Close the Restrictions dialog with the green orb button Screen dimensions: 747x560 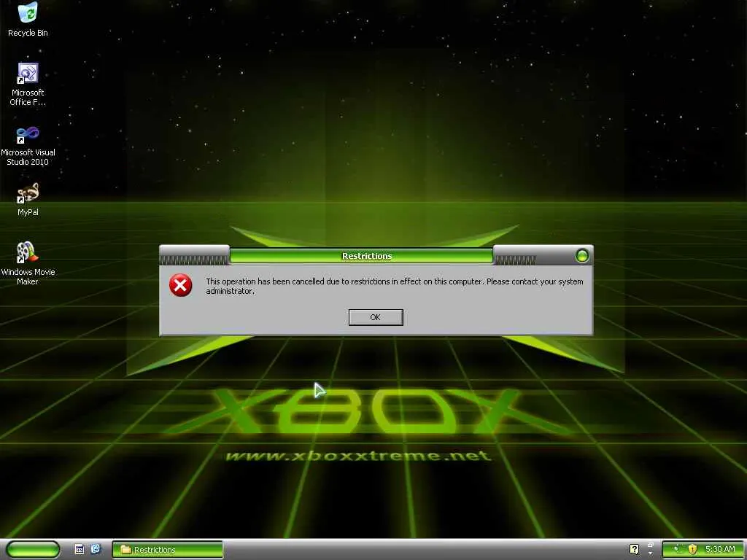click(581, 256)
